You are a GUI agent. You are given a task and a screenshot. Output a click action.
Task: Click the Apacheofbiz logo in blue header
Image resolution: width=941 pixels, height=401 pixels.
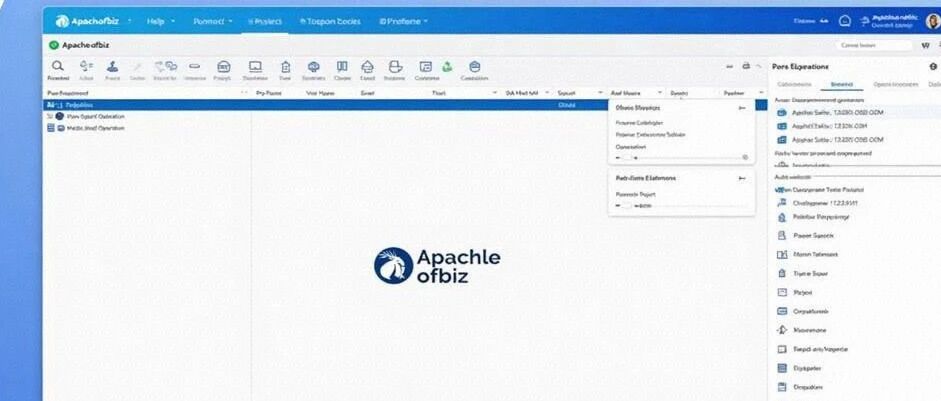tap(88, 21)
